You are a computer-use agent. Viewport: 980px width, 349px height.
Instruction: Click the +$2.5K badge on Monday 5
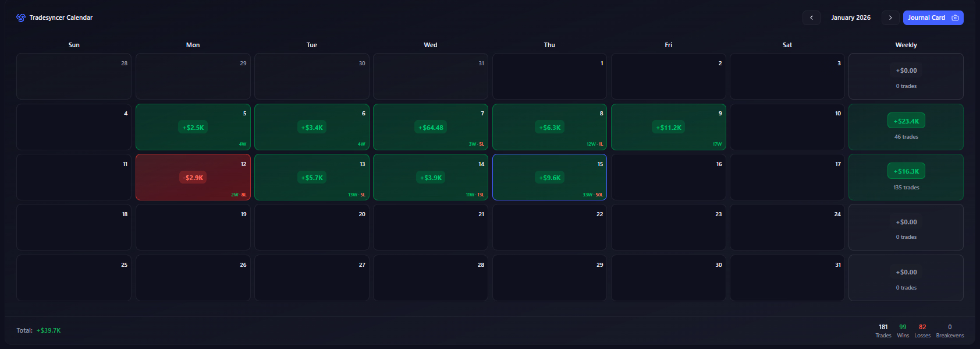click(x=193, y=128)
